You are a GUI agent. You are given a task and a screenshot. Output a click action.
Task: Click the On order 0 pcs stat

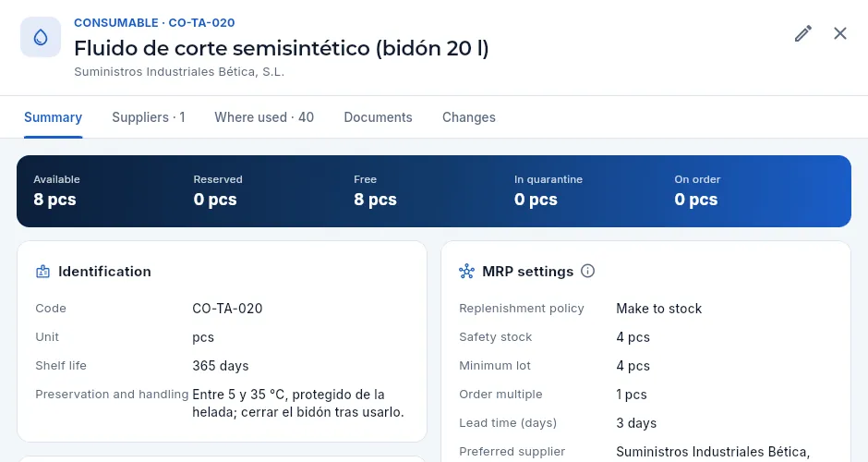click(x=697, y=191)
